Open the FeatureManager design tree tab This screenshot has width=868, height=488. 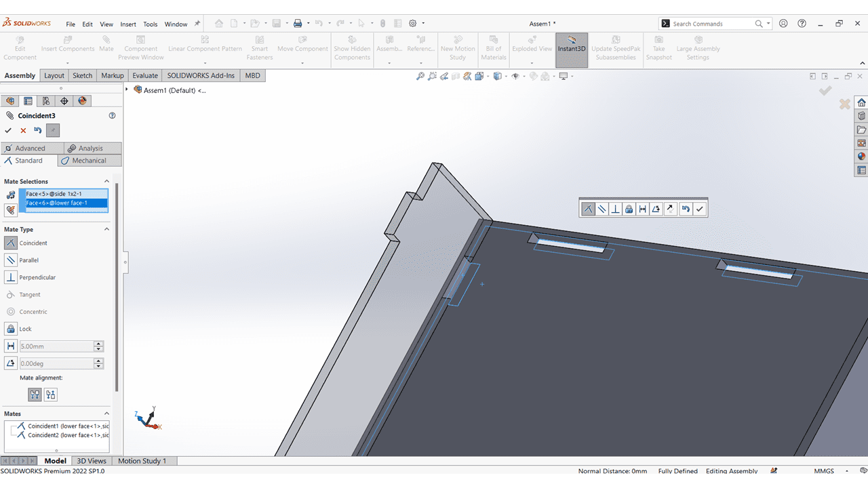(10, 101)
